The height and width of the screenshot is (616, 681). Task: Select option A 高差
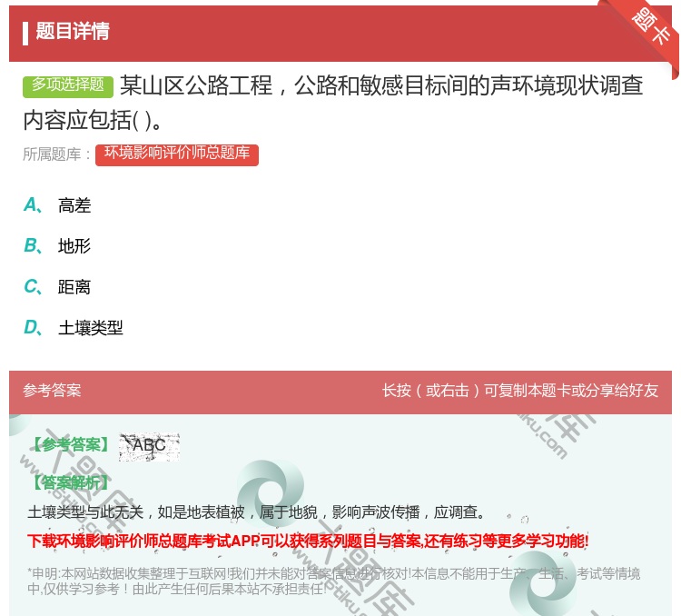click(x=58, y=205)
